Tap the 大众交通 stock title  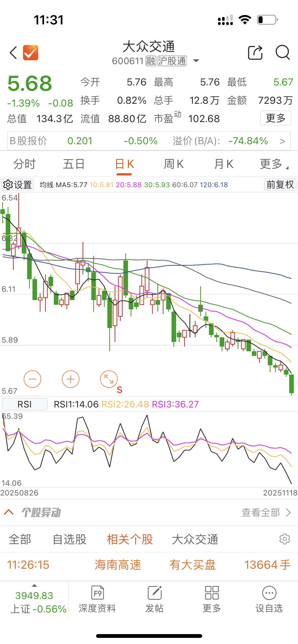coord(149,47)
